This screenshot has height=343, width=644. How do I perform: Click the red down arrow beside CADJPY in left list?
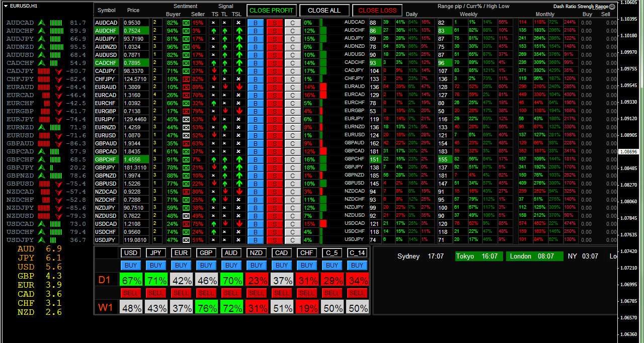coord(59,71)
